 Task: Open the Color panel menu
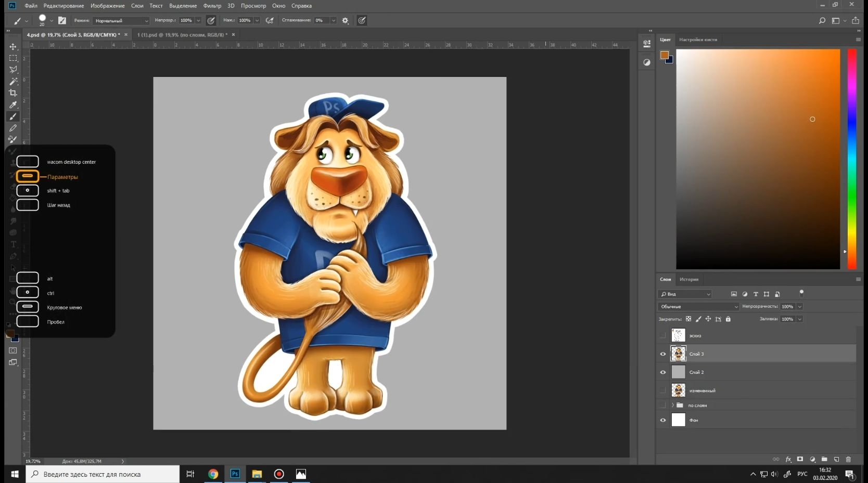(x=858, y=40)
